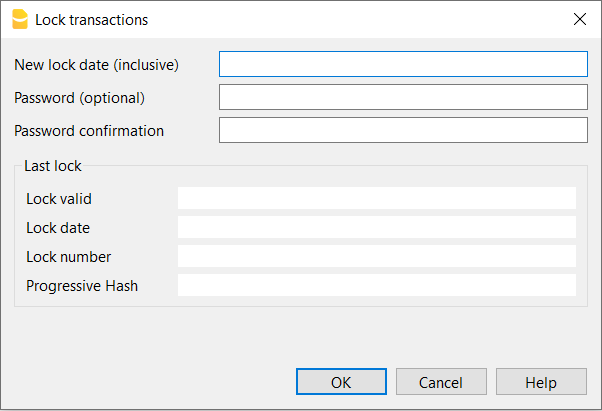This screenshot has width=602, height=411.
Task: Focus the New lock date input field
Action: 403,65
